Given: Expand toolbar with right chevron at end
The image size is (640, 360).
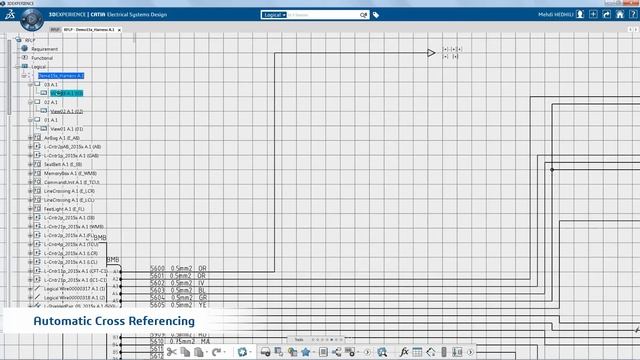Looking at the screenshot, I should click(470, 352).
